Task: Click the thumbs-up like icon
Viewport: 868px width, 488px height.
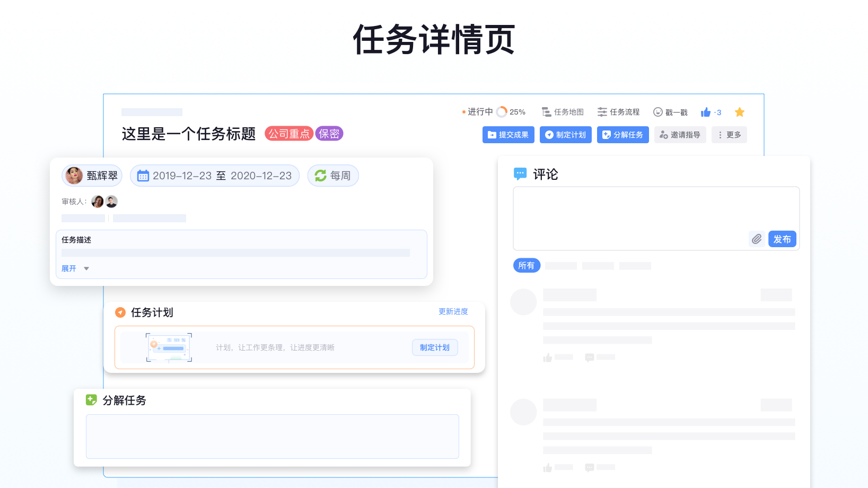Action: [x=705, y=112]
